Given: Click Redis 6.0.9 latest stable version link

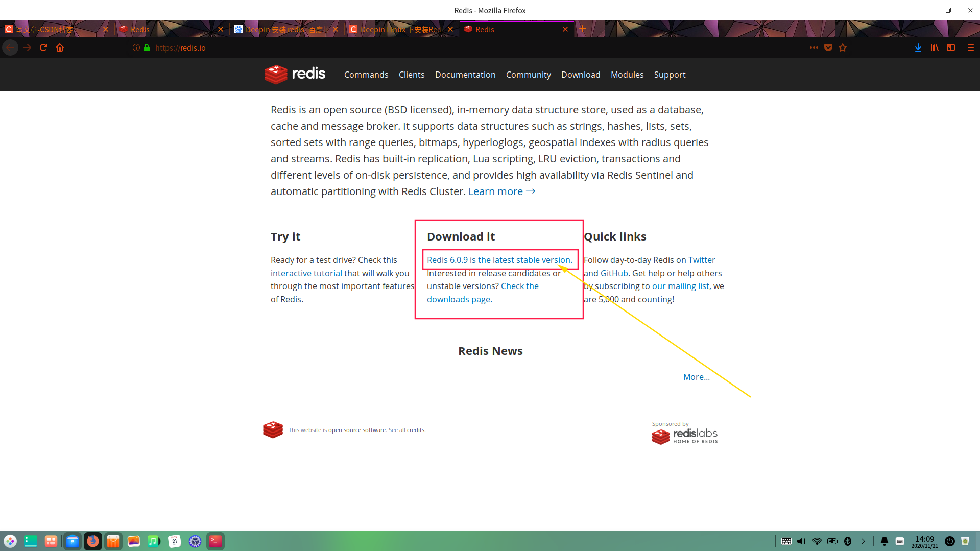Looking at the screenshot, I should 499,260.
